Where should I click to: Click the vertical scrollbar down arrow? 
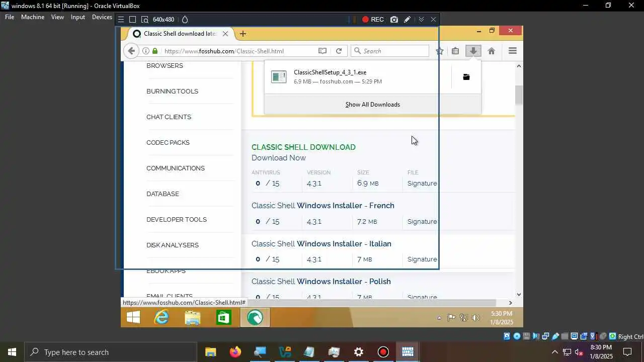(519, 295)
